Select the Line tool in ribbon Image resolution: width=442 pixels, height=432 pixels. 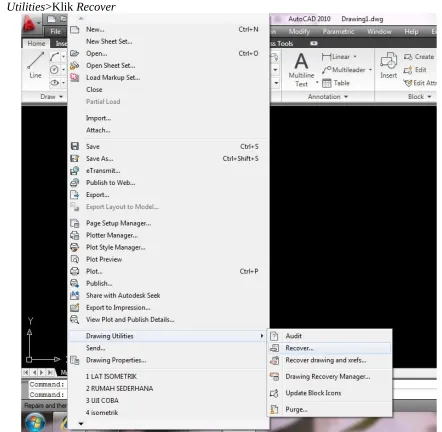pos(35,66)
